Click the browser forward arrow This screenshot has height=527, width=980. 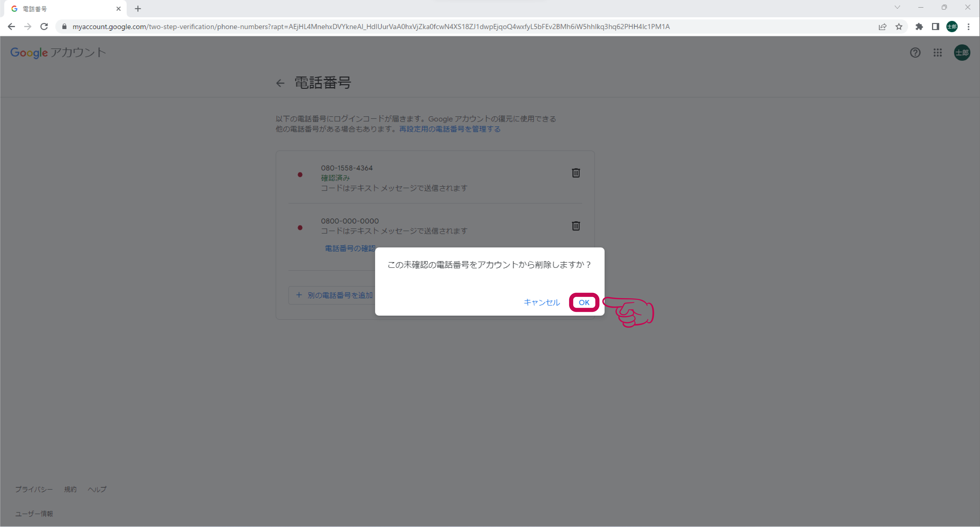pyautogui.click(x=28, y=27)
